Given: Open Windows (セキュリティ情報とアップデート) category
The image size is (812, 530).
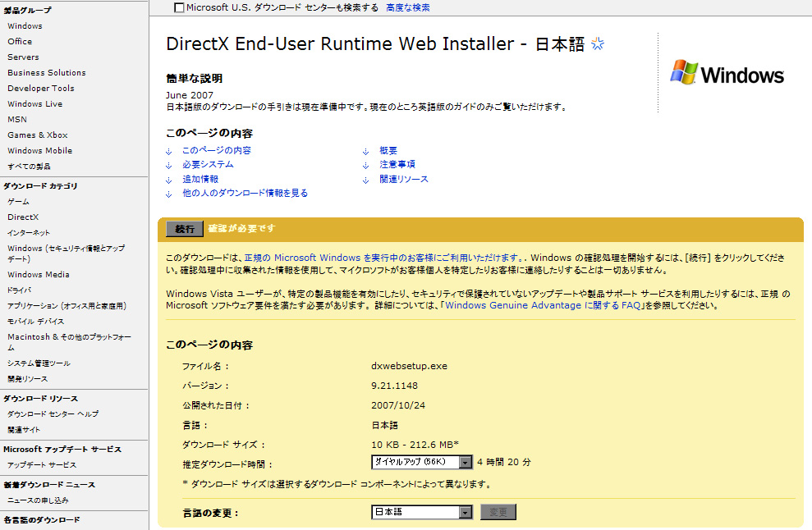Looking at the screenshot, I should (67, 254).
